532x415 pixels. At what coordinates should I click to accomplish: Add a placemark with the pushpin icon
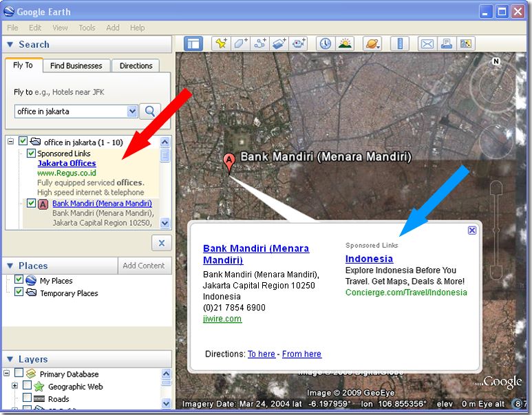(221, 43)
